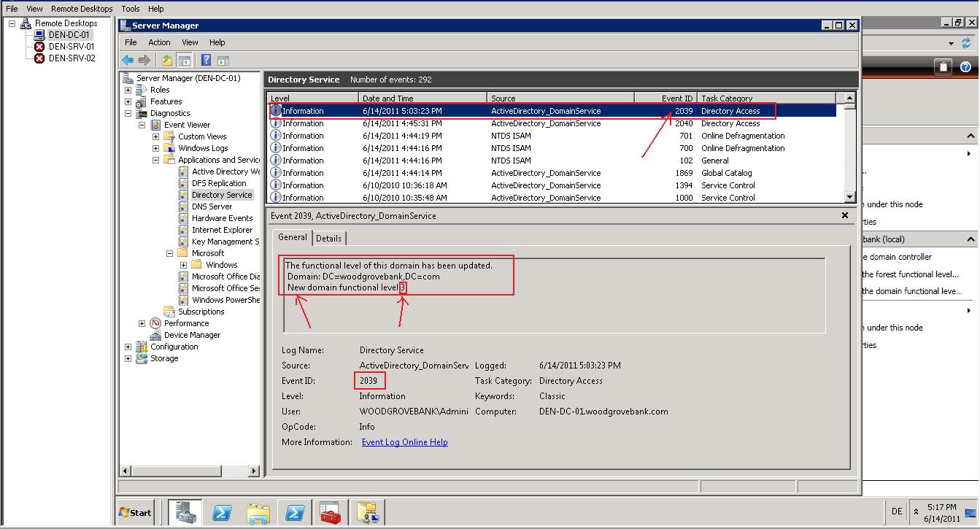Screen dimensions: 980x529
Task: Collapse the Event Viewer node
Action: coord(142,125)
